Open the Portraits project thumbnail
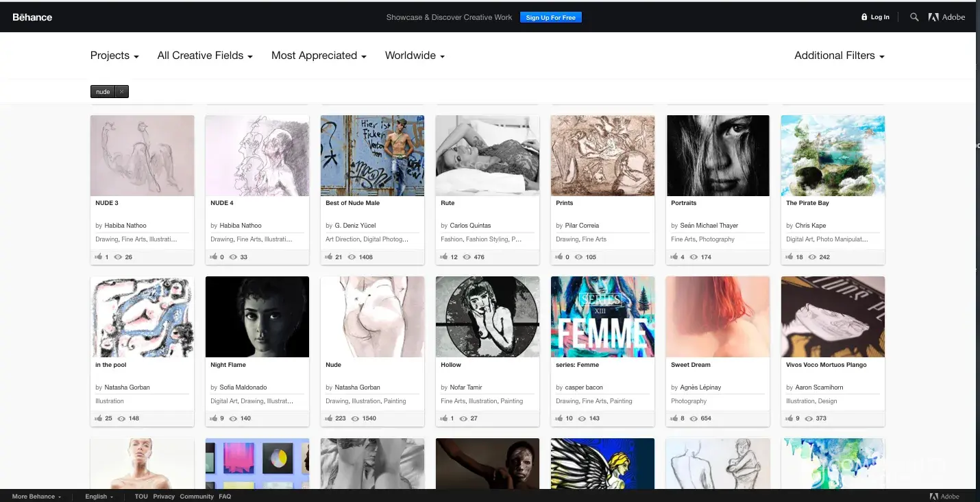 (x=718, y=156)
